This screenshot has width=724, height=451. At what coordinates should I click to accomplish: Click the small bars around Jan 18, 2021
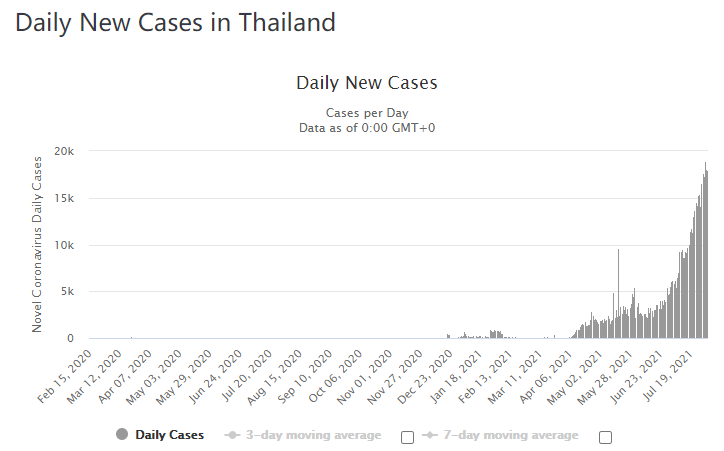(494, 335)
